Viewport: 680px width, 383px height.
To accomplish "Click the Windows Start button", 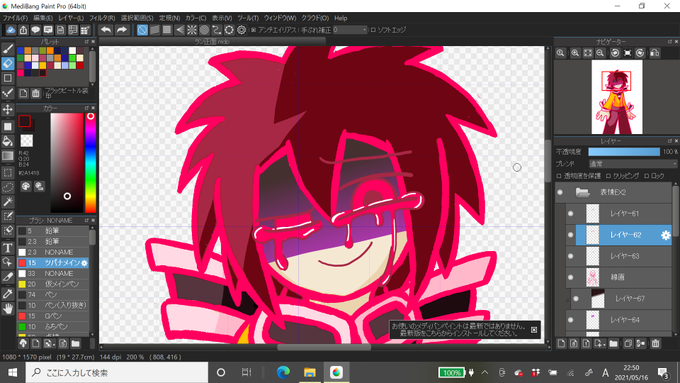I will click(x=13, y=372).
